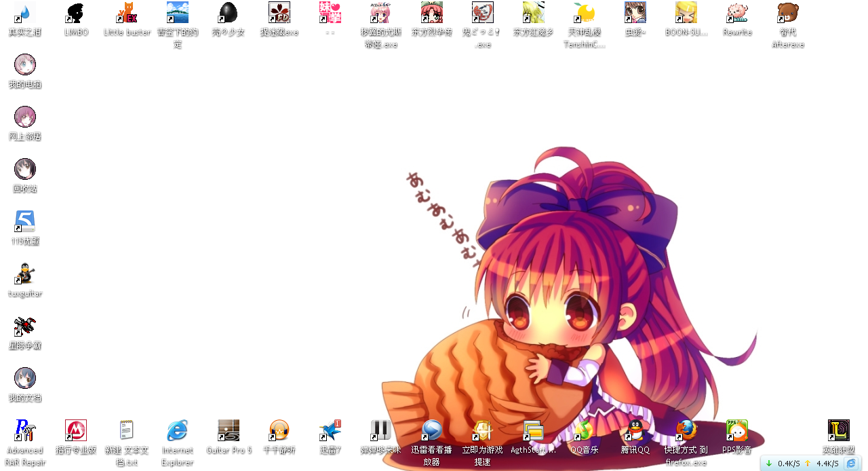Click the 0.4K/S download speed reading
This screenshot has width=868, height=471.
[x=789, y=464]
